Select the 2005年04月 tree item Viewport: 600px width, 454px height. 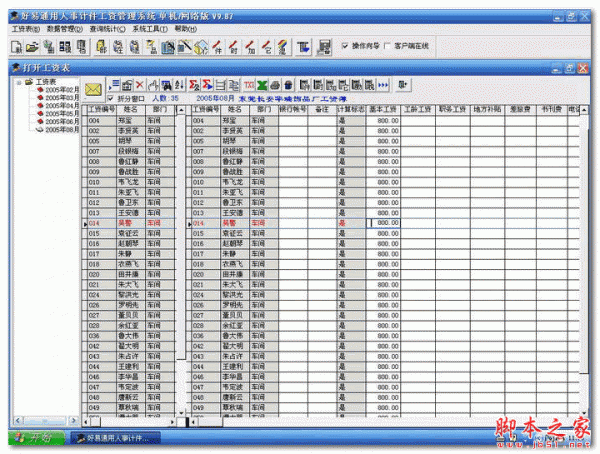62,106
